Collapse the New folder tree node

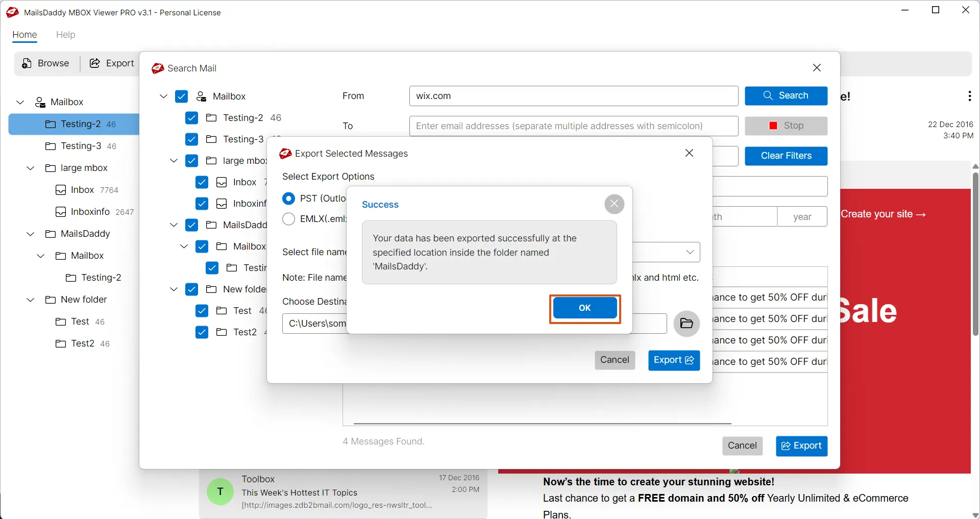click(x=174, y=289)
